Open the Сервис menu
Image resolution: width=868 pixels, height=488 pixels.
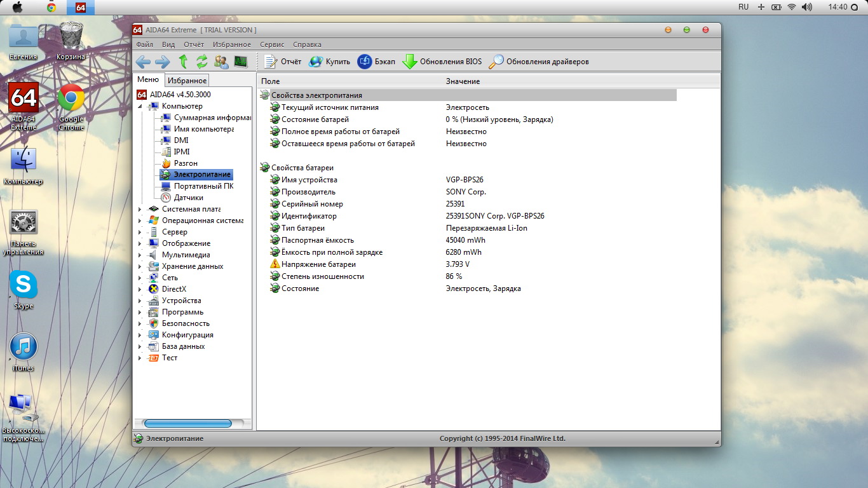pyautogui.click(x=272, y=44)
